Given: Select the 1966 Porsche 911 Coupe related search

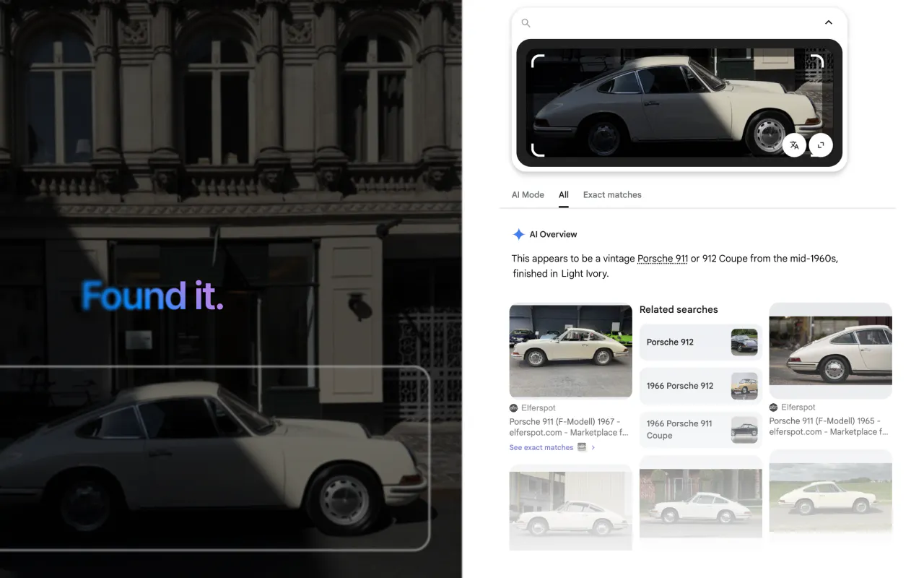Looking at the screenshot, I should [700, 429].
